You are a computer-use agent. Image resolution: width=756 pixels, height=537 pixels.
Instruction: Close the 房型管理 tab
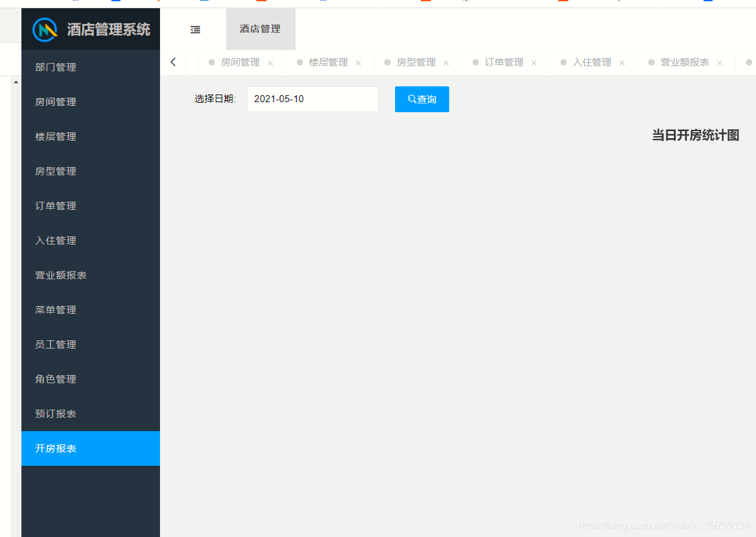pyautogui.click(x=446, y=63)
